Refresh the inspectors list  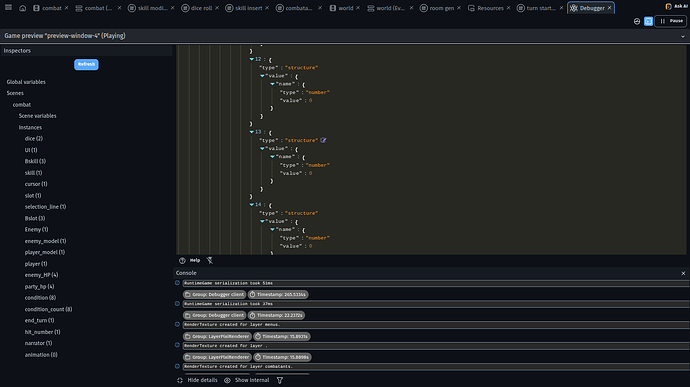coord(86,64)
